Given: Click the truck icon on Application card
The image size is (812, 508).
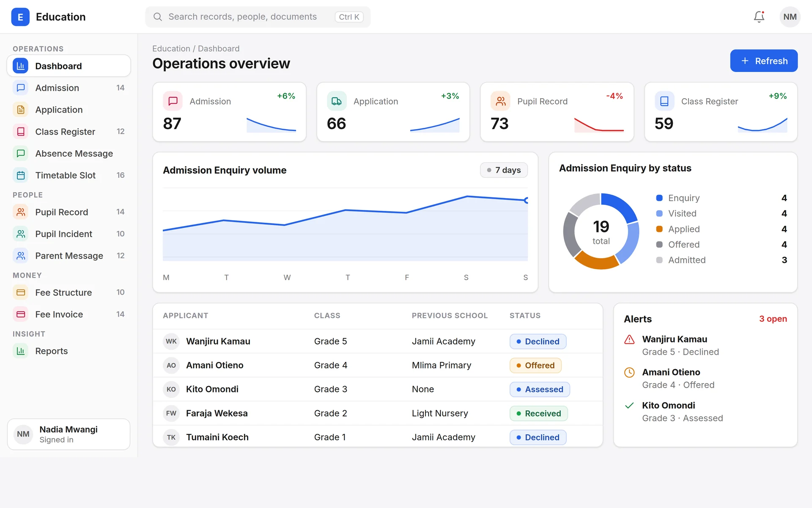Looking at the screenshot, I should point(337,101).
